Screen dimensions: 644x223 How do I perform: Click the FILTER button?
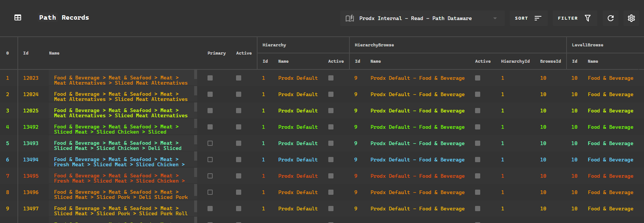574,18
